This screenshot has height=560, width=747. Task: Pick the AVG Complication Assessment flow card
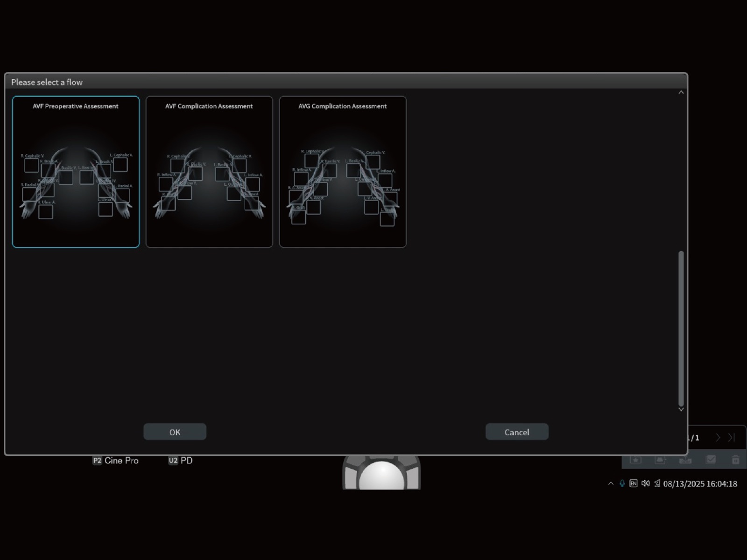(x=343, y=172)
